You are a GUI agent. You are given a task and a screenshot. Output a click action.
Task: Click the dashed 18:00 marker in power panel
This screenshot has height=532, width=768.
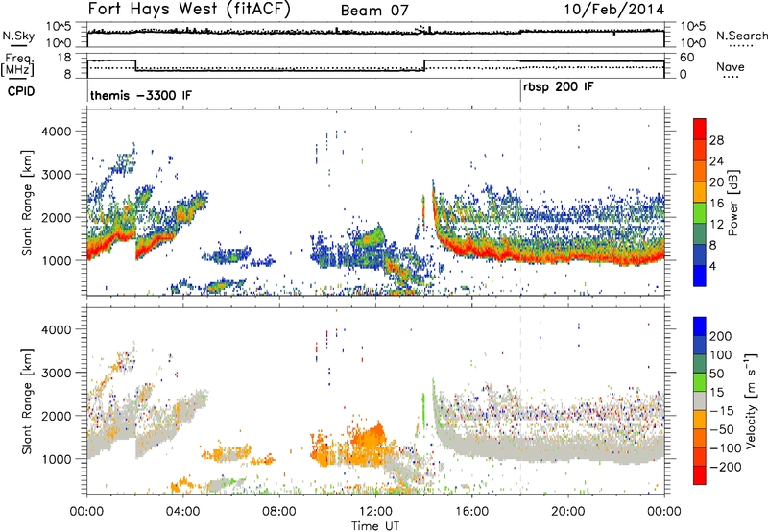[520, 203]
